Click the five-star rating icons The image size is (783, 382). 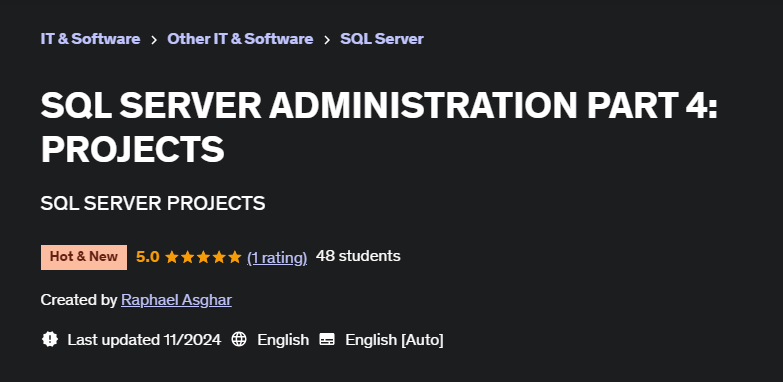(203, 257)
